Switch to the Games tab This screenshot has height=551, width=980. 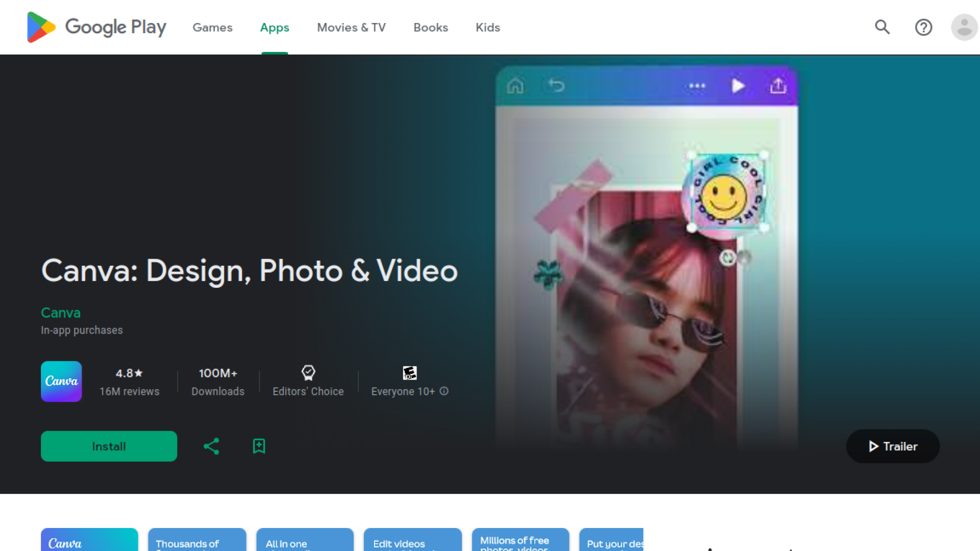212,28
